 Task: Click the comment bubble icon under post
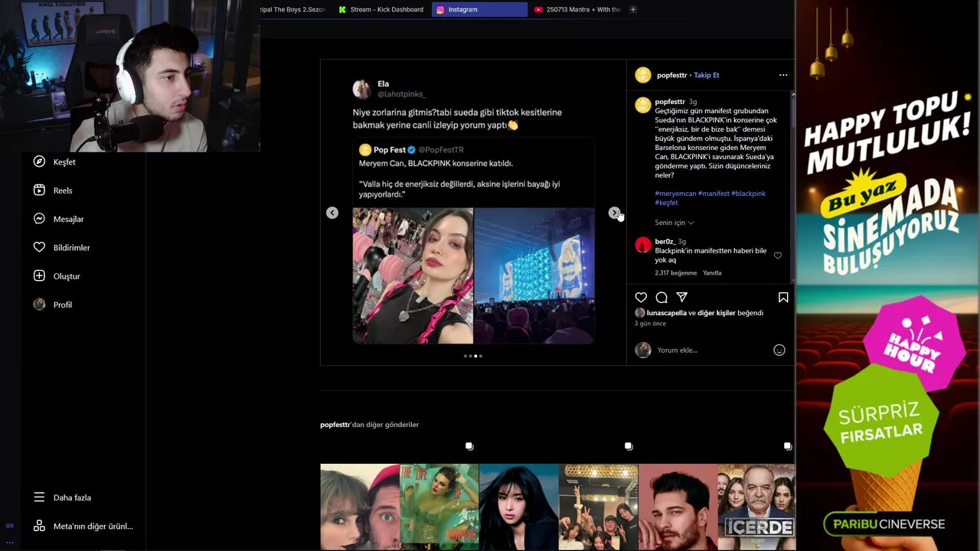(x=661, y=297)
